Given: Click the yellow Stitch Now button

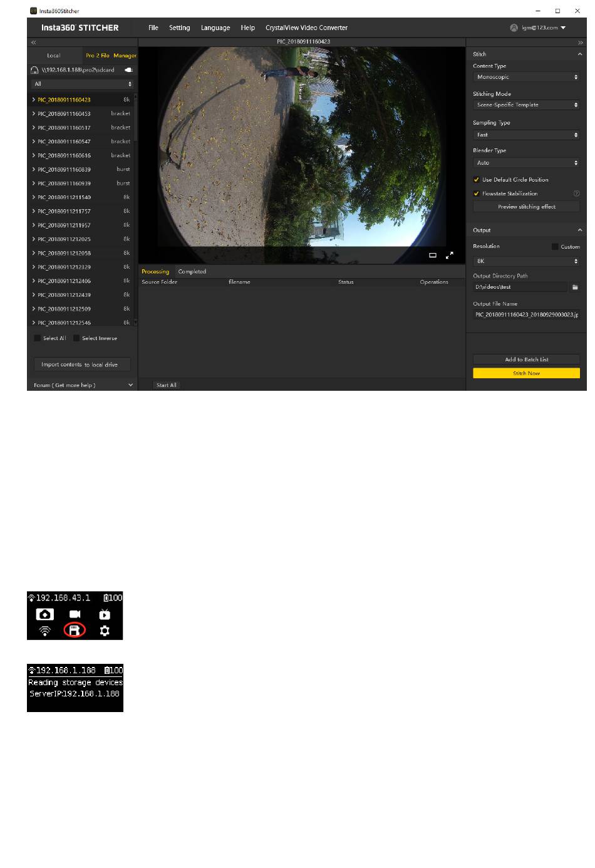Looking at the screenshot, I should (x=527, y=373).
